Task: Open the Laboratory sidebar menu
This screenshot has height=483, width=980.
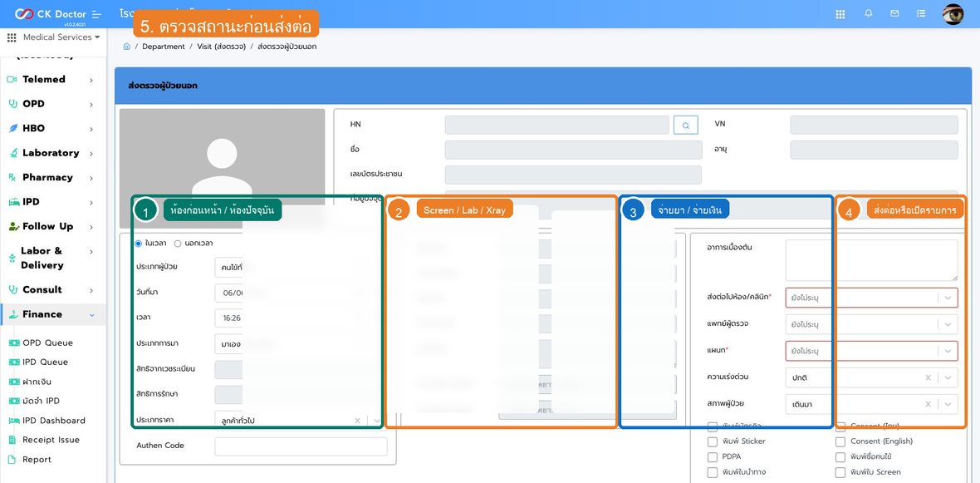Action: coord(53,153)
